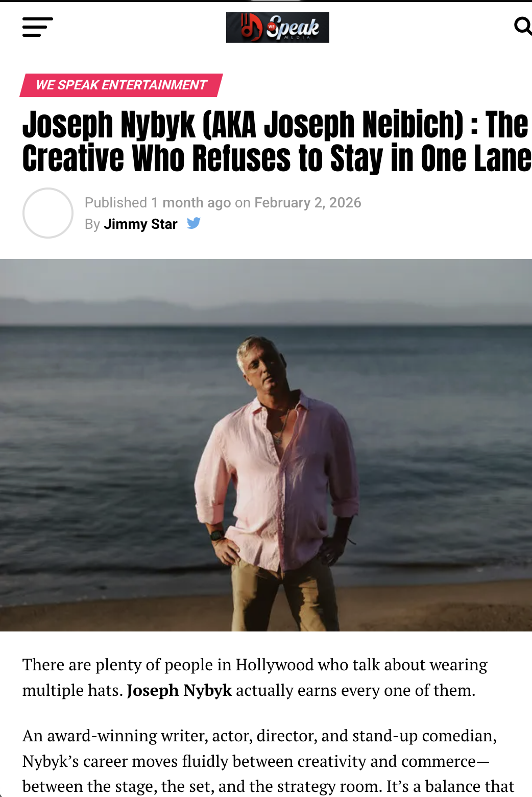Select paragraph starting 'An award-winning writer'
The width and height of the screenshot is (532, 797).
(269, 761)
